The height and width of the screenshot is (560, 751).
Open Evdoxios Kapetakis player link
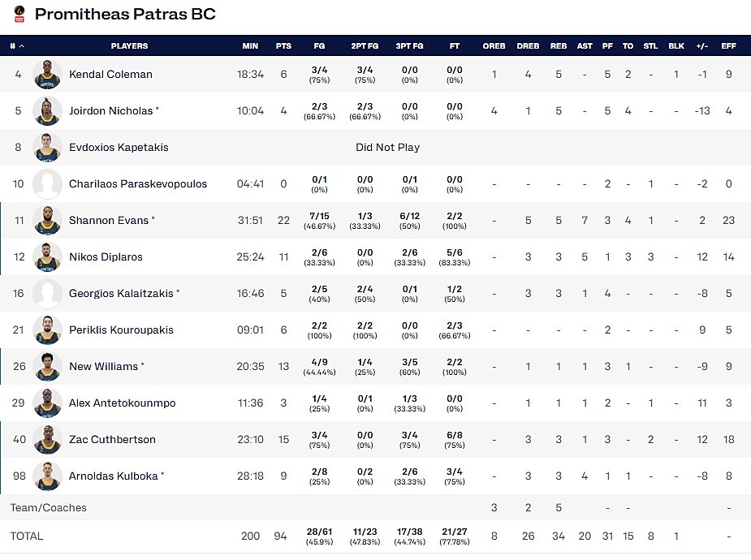point(119,148)
